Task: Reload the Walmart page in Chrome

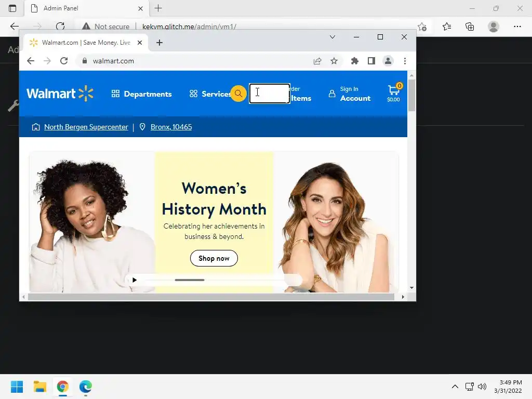Action: (x=64, y=61)
